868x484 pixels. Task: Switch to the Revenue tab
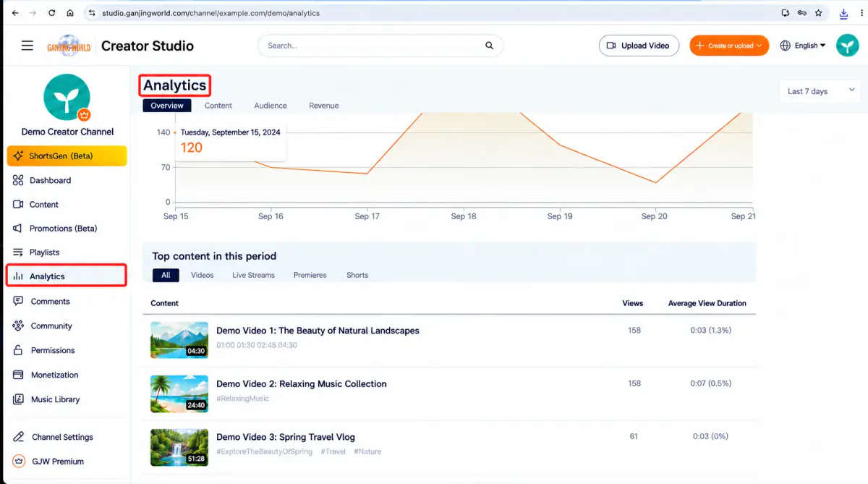point(324,106)
